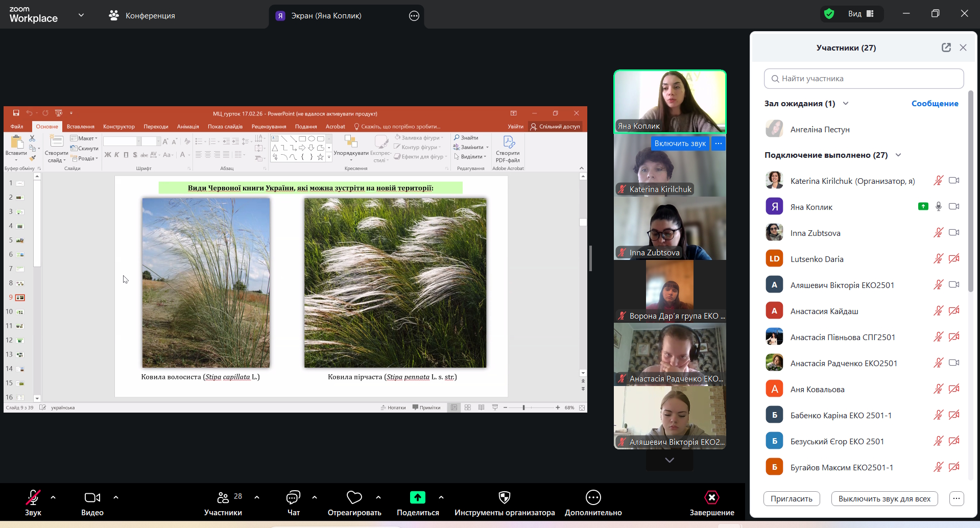Collapse the joined participants section chevron

[x=898, y=155]
